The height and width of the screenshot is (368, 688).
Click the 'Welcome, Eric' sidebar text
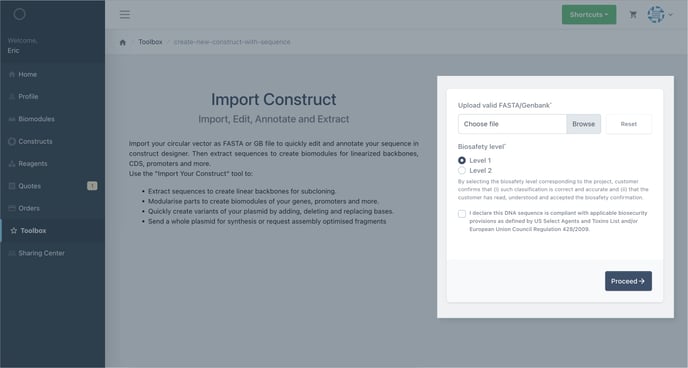(x=22, y=46)
